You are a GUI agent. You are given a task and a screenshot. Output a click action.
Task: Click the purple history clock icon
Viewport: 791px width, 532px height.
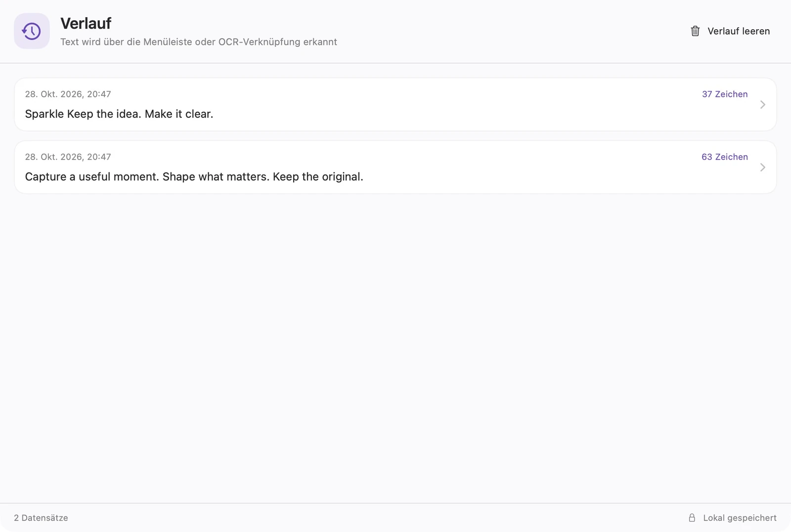pos(32,31)
